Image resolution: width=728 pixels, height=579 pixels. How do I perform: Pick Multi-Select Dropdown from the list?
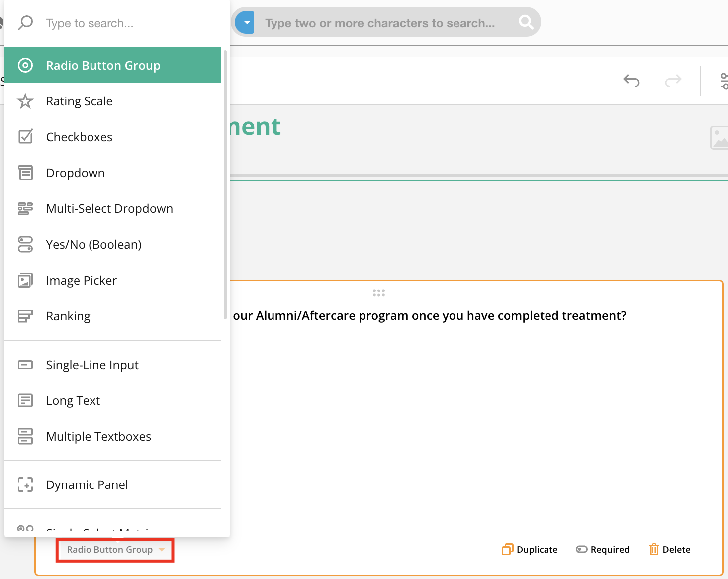coord(109,209)
